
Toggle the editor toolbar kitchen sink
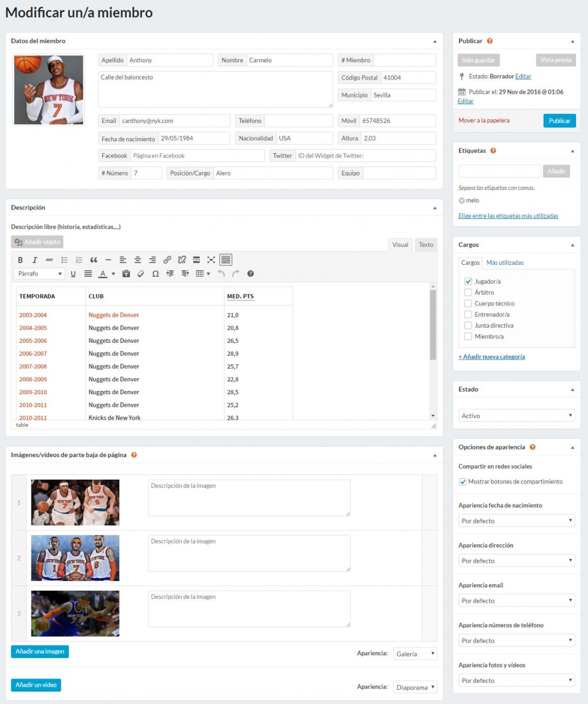pos(226,260)
